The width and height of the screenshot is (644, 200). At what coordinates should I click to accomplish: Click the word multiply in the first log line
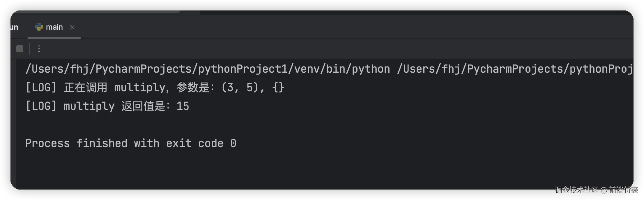(x=140, y=87)
